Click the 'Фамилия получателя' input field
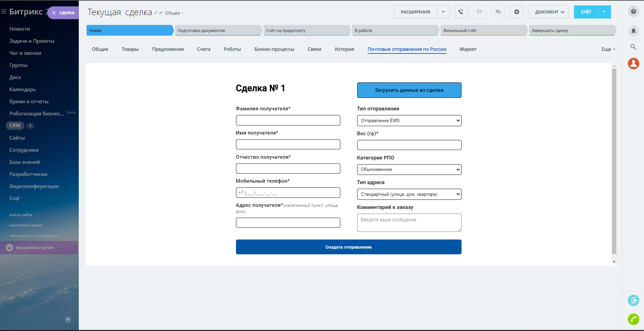This screenshot has height=331, width=644. tap(288, 120)
